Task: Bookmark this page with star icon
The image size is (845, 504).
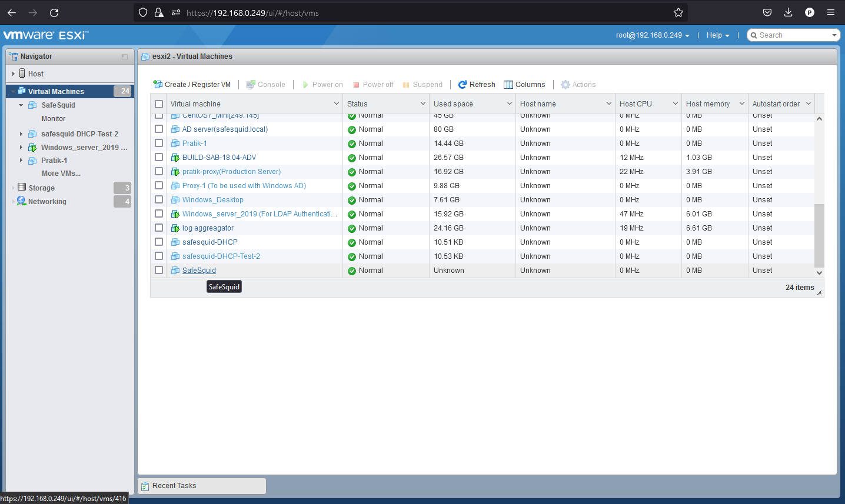Action: pyautogui.click(x=678, y=12)
